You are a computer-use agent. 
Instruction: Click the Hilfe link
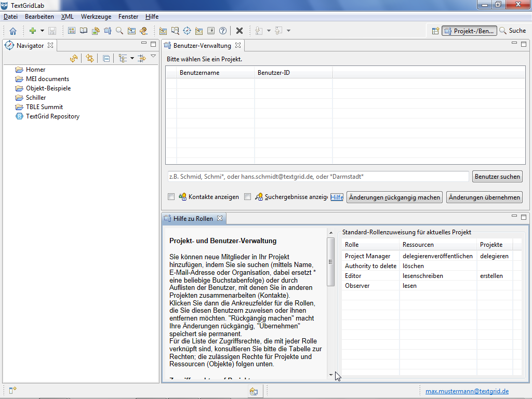[337, 197]
